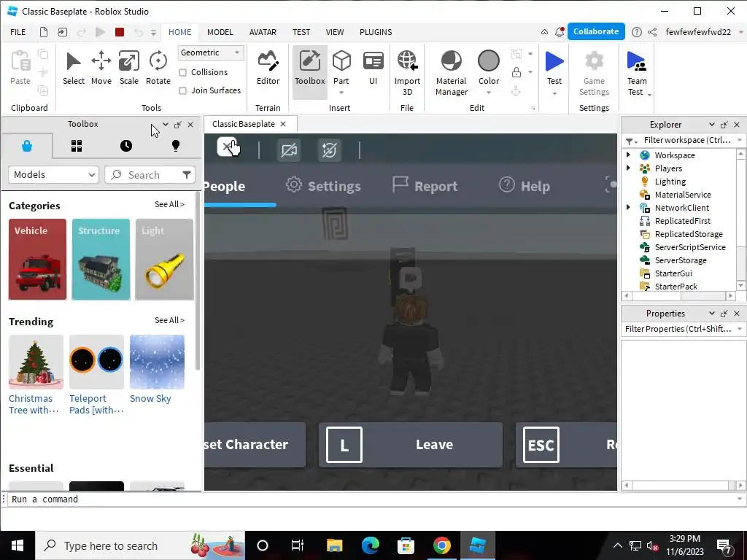Image resolution: width=747 pixels, height=560 pixels.
Task: Open Explorer panel options chevron
Action: [711, 124]
